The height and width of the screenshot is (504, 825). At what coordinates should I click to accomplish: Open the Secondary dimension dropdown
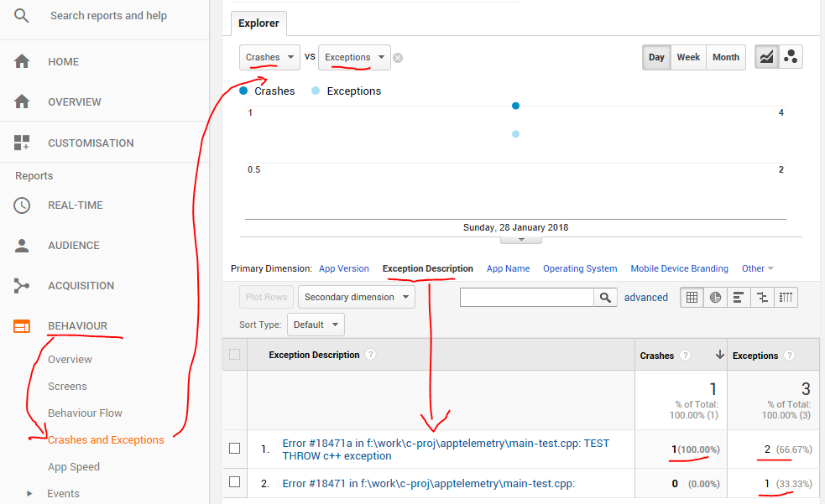click(x=356, y=297)
